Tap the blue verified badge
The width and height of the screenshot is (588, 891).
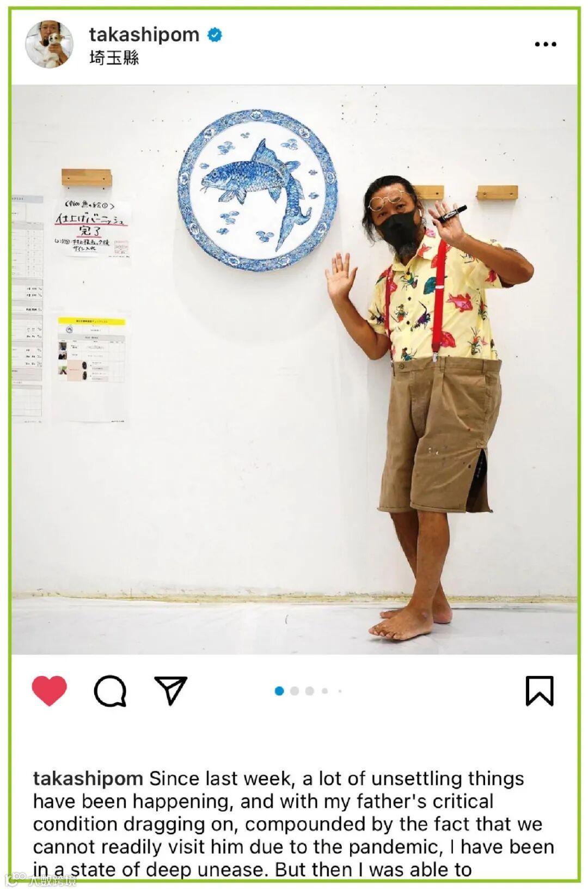coord(215,35)
